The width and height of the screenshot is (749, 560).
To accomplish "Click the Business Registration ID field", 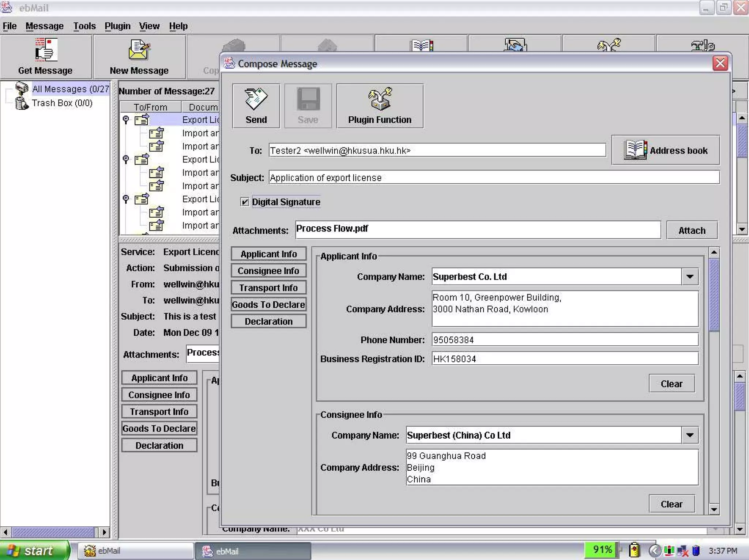I will pos(565,359).
